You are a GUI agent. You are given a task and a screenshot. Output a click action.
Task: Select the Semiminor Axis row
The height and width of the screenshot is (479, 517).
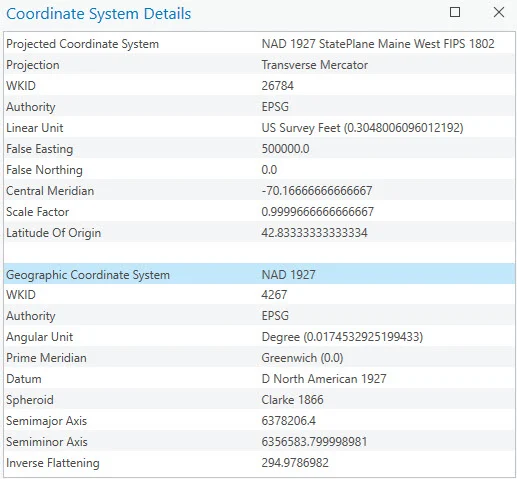259,442
